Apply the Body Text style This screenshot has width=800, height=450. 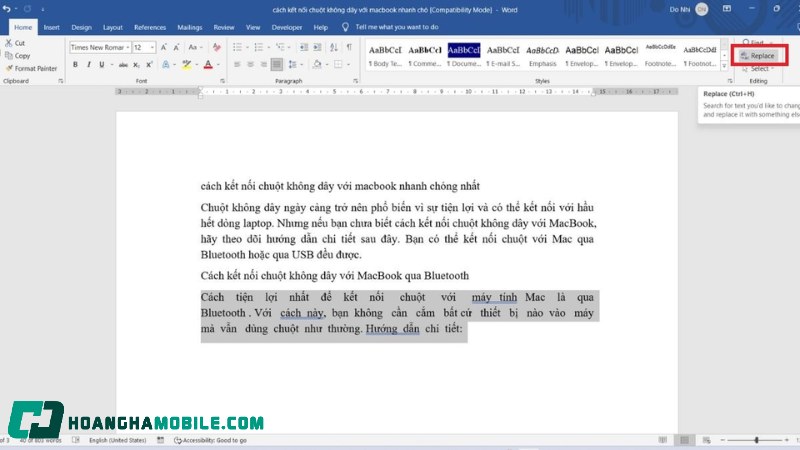point(385,56)
